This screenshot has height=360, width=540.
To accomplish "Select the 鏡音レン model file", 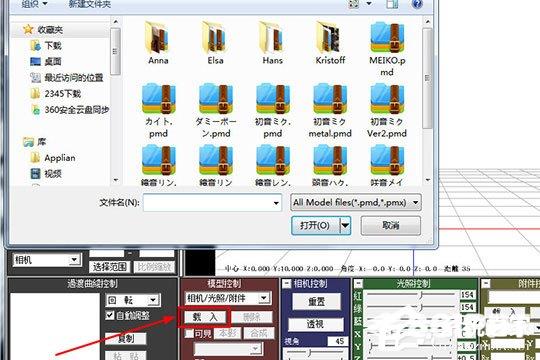I will tap(273, 165).
